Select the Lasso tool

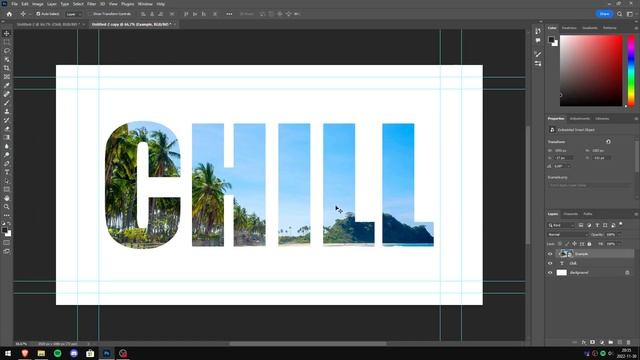click(x=7, y=51)
